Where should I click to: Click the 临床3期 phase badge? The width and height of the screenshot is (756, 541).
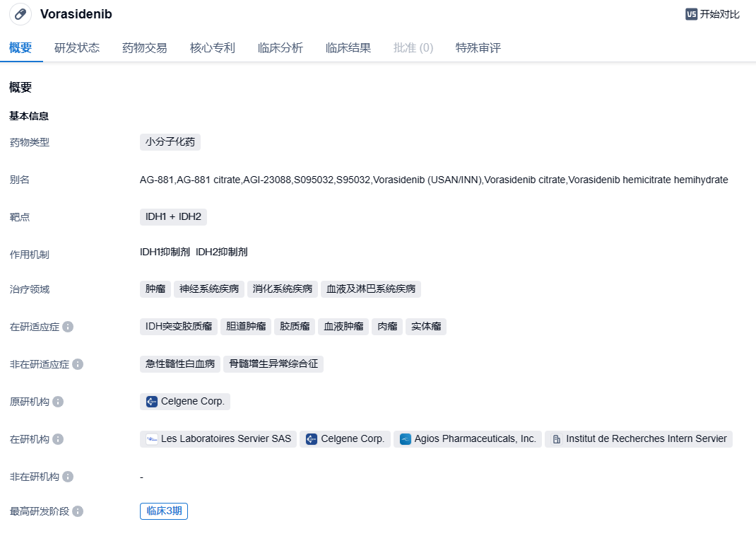(x=164, y=511)
